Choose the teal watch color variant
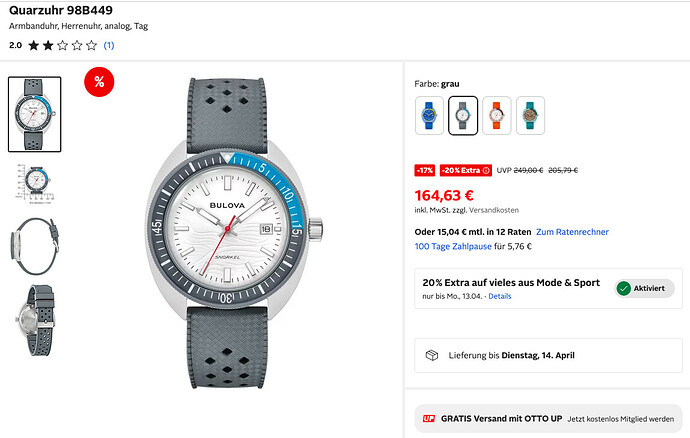Image resolution: width=690 pixels, height=438 pixels. [x=530, y=115]
